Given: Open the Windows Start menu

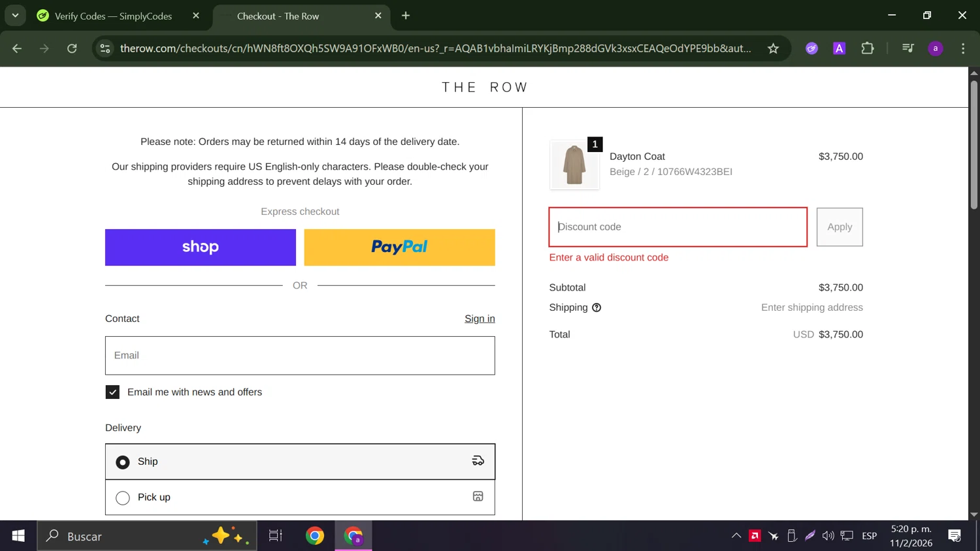Looking at the screenshot, I should (x=18, y=536).
